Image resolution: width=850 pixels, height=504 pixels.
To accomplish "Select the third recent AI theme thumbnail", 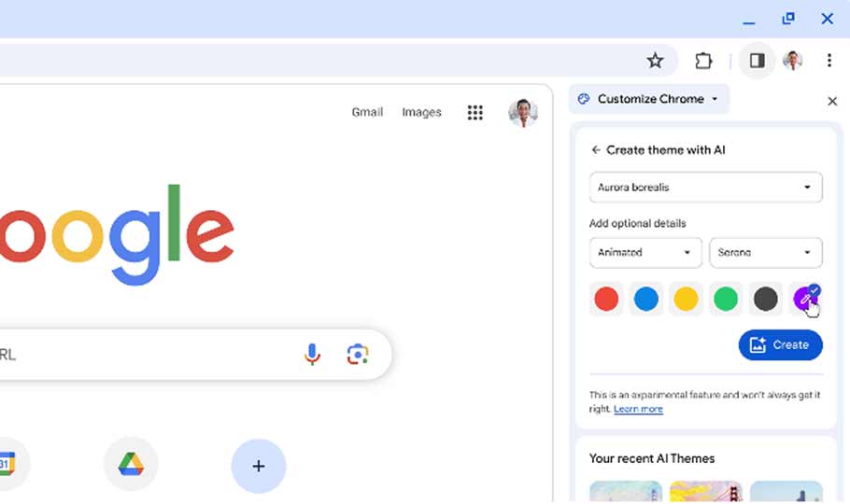I will (786, 491).
